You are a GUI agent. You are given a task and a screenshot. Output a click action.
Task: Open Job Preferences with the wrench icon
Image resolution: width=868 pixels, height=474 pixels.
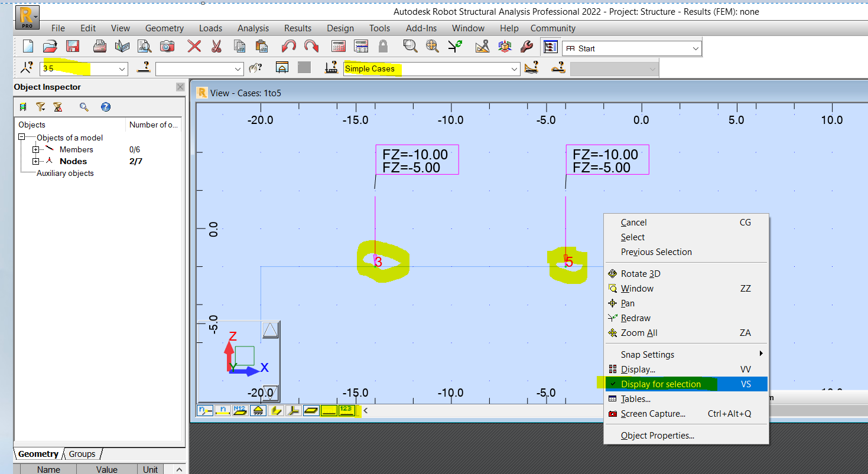point(526,46)
